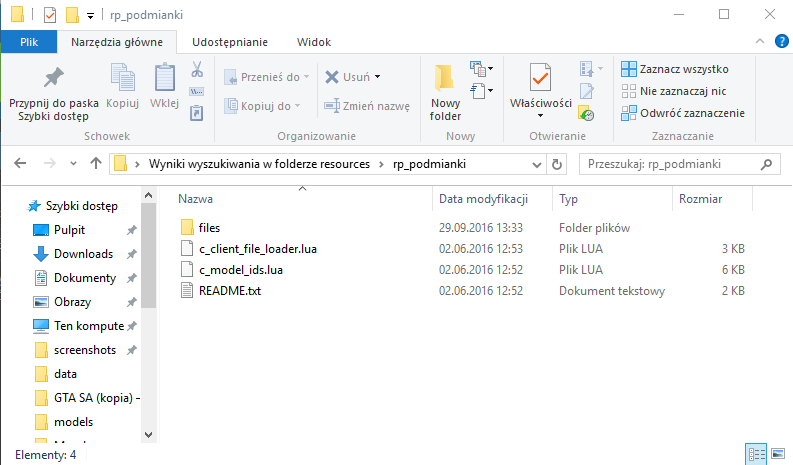This screenshot has width=793, height=465.
Task: Select c_client_file_loader.lua file
Action: pyautogui.click(x=257, y=249)
